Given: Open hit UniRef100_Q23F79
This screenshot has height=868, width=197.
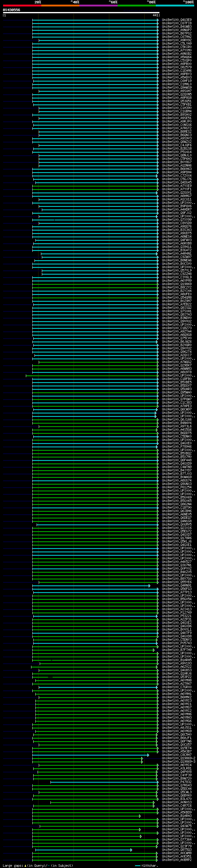Looking at the screenshot, I should [x=177, y=846].
